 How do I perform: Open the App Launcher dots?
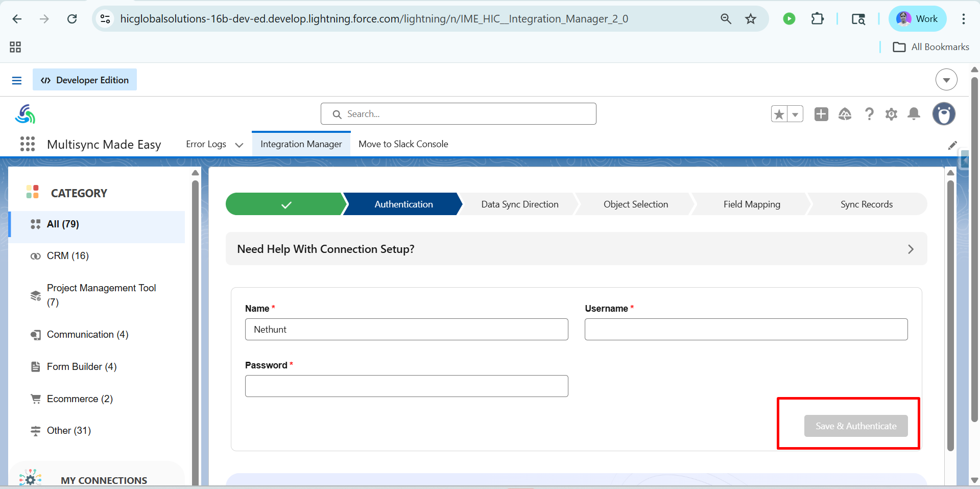(28, 144)
